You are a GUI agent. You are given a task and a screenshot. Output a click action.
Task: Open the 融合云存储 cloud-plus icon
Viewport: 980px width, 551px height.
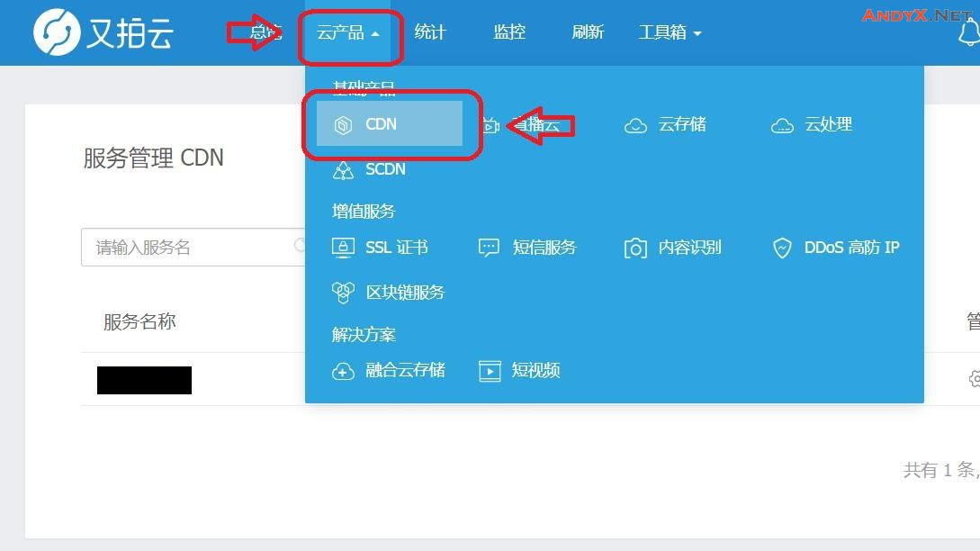click(343, 371)
